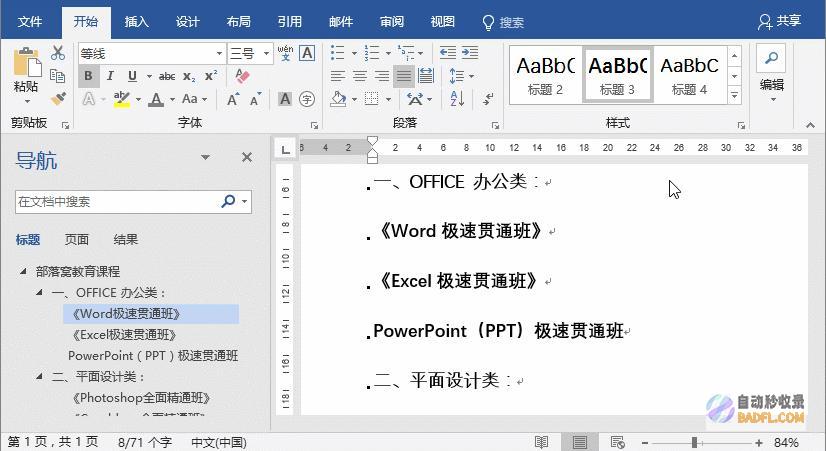The height and width of the screenshot is (451, 826).
Task: Apply the 标题 3 style
Action: click(617, 75)
